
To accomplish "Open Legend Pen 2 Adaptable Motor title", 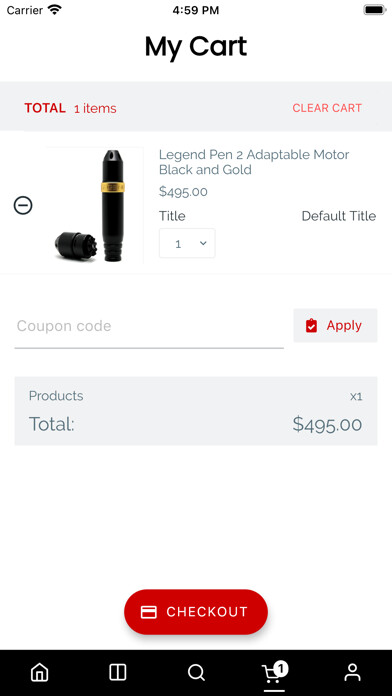I will [x=254, y=162].
